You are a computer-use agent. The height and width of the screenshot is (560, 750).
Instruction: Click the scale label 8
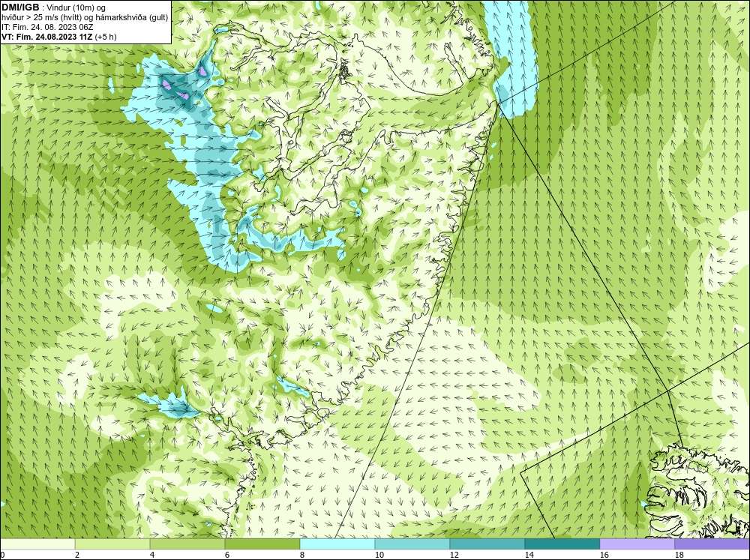pos(302,555)
